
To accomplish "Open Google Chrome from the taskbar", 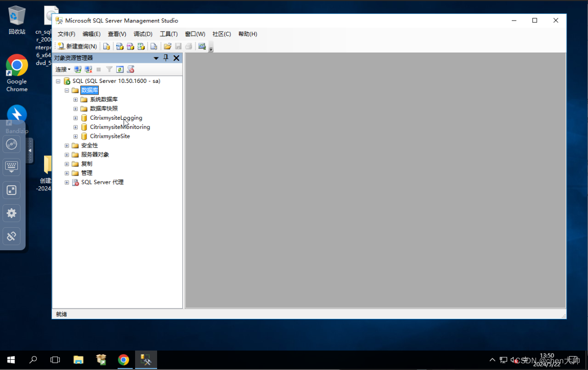I will 123,360.
